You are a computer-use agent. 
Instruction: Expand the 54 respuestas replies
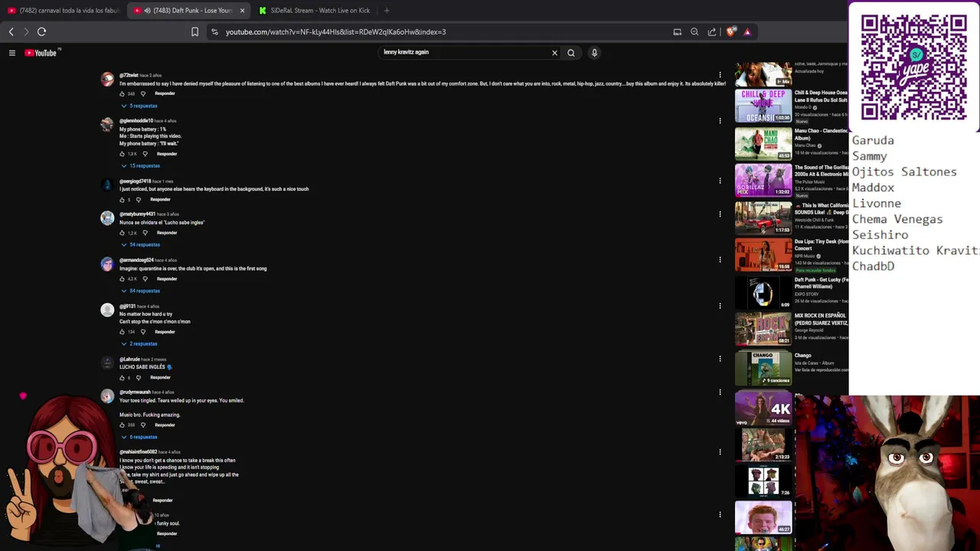click(141, 245)
